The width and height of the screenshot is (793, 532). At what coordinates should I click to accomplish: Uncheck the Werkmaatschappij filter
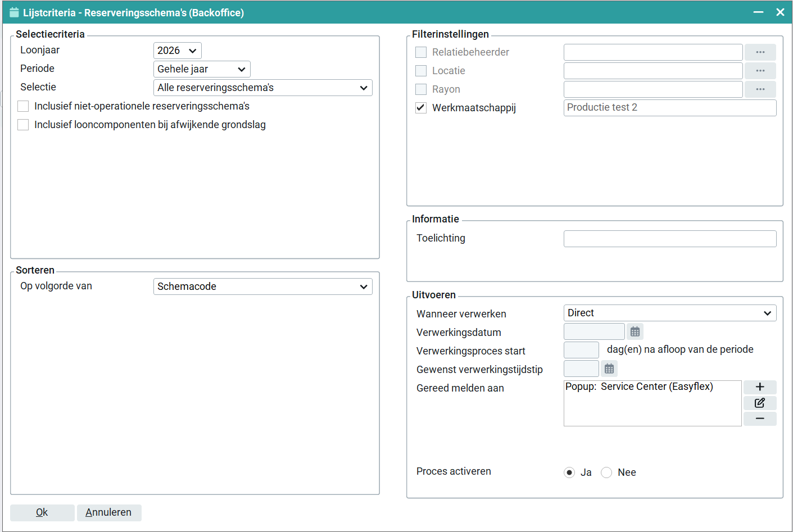click(x=421, y=108)
